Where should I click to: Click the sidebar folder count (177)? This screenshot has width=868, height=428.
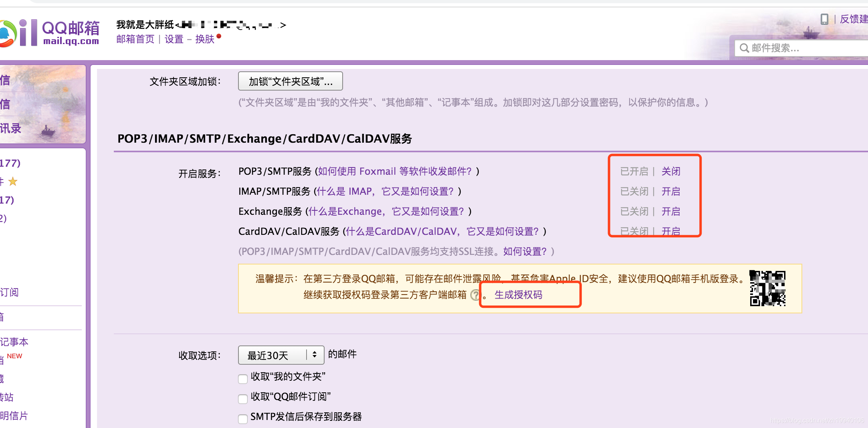(x=10, y=163)
